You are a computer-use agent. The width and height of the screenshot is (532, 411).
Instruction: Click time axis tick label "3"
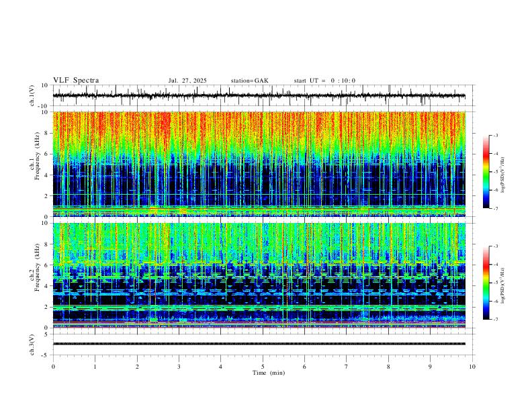point(179,367)
